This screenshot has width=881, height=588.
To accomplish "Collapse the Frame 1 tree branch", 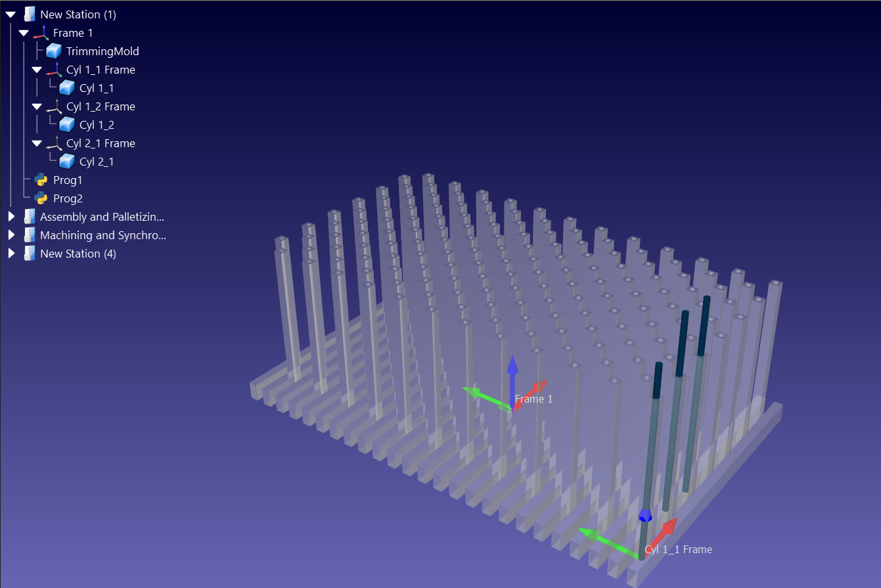I will click(x=24, y=33).
